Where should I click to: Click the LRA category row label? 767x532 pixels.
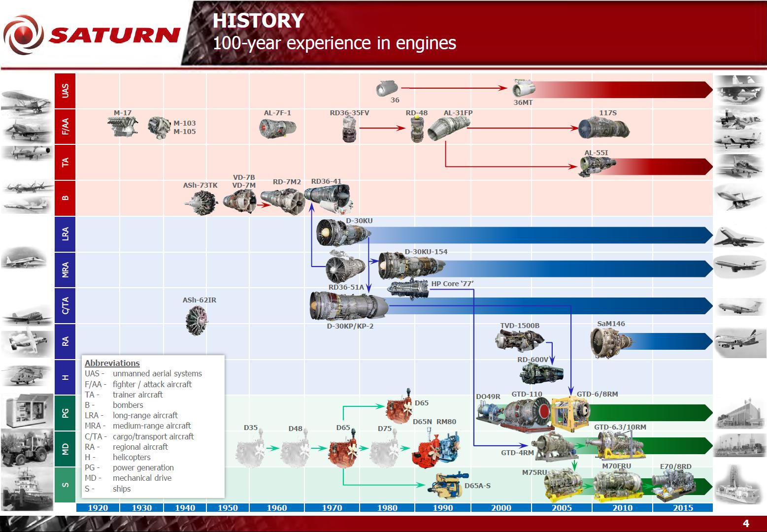tap(65, 234)
